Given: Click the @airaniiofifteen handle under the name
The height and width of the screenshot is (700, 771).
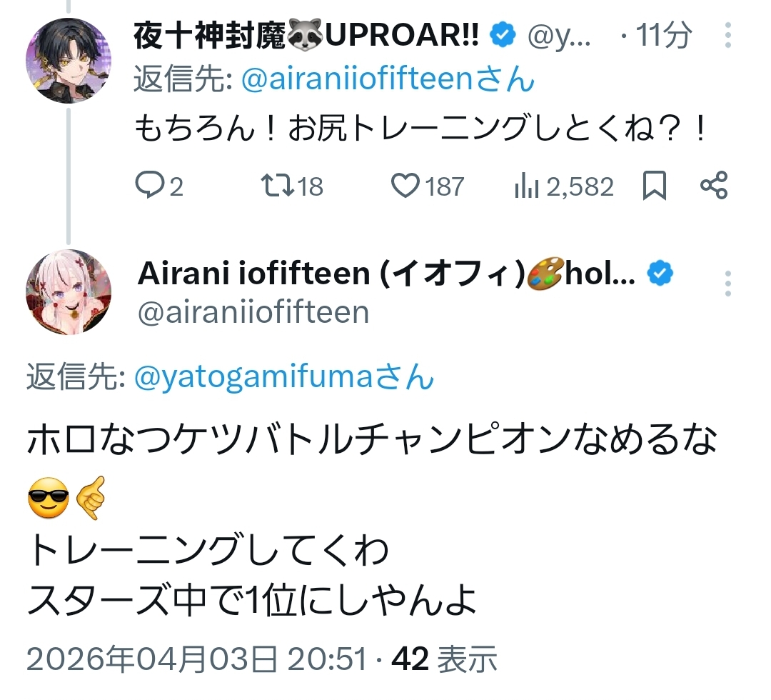Looking at the screenshot, I should coord(253,312).
